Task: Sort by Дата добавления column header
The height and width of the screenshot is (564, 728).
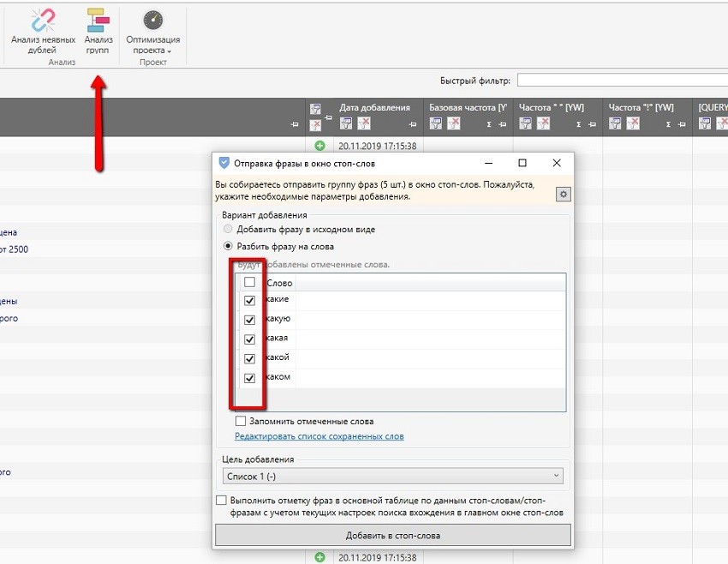Action: click(374, 107)
